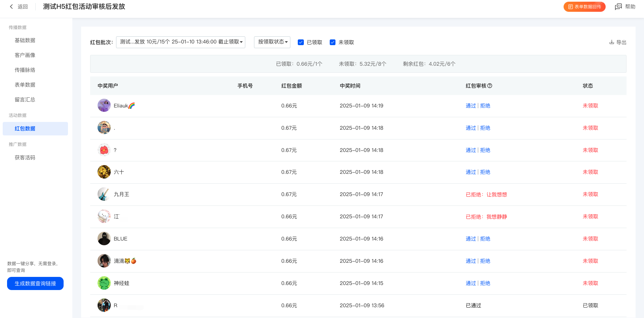Click the avatar of user 九月王
Viewport: 644px width, 318px height.
coord(104,194)
